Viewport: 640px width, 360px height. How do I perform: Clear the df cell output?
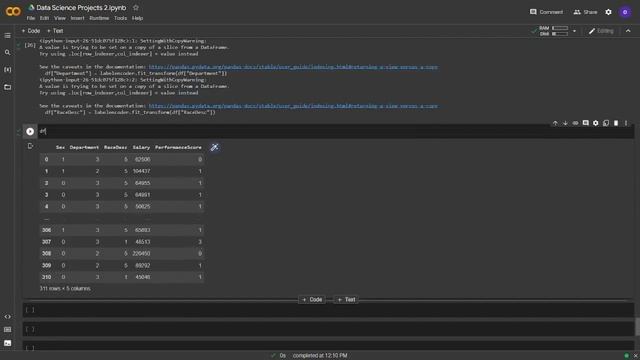(30, 146)
